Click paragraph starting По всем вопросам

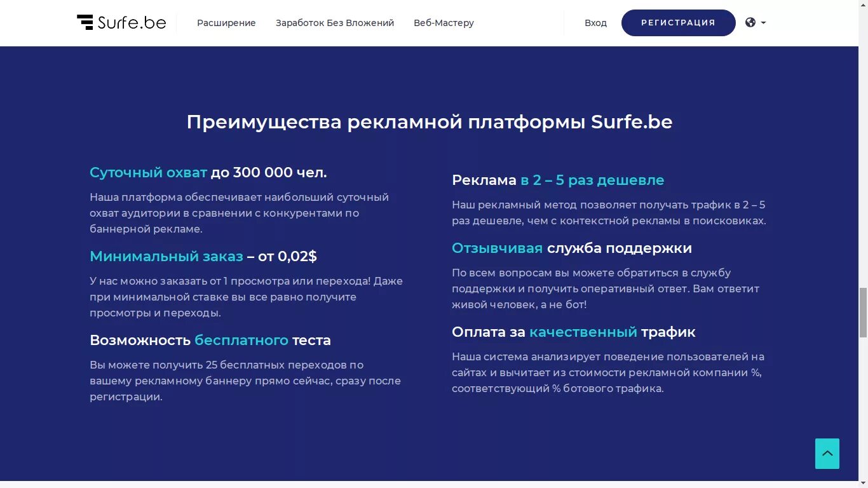[606, 288]
